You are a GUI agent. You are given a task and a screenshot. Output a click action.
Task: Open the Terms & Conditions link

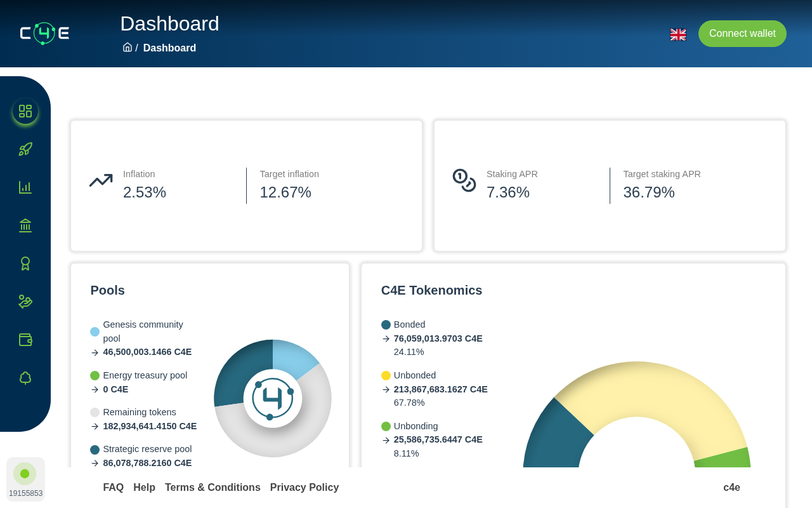213,487
